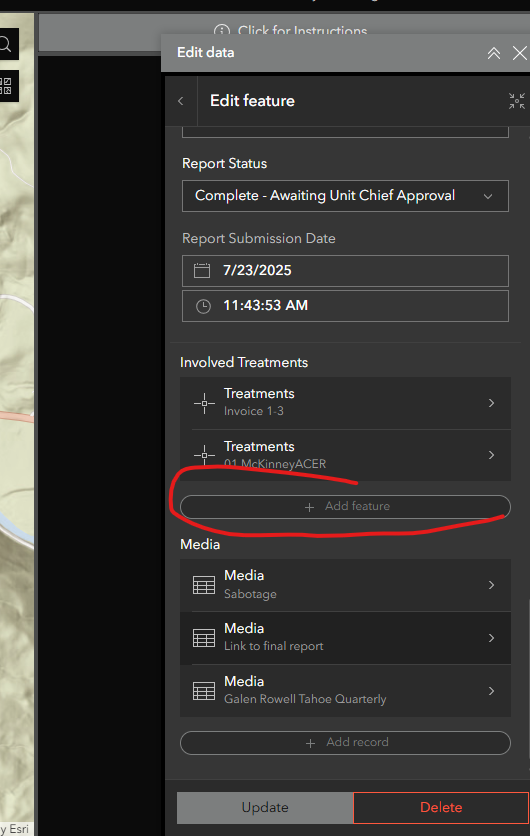Viewport: 530px width, 836px height.
Task: Click the table icon beside Media Sabotage
Action: click(204, 585)
